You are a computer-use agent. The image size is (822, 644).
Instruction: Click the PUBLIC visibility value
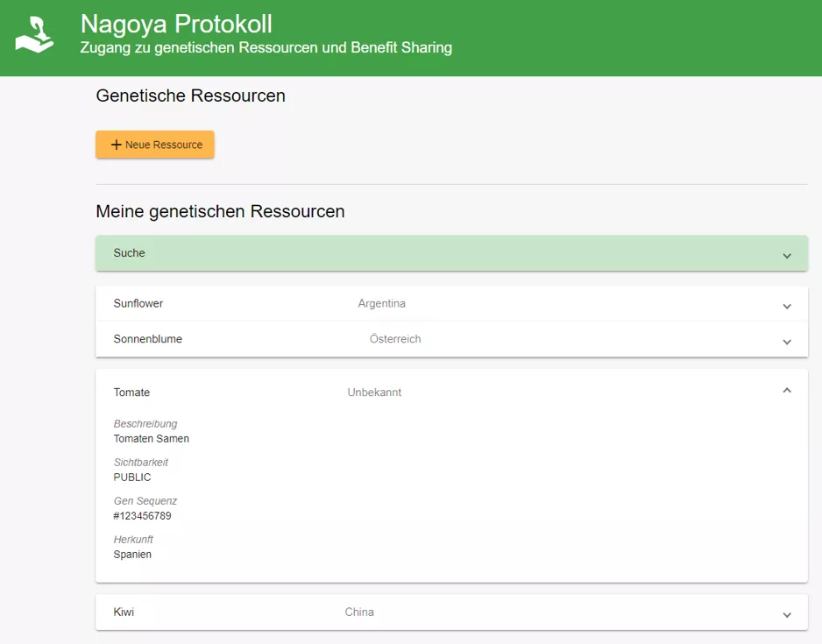[x=132, y=478]
